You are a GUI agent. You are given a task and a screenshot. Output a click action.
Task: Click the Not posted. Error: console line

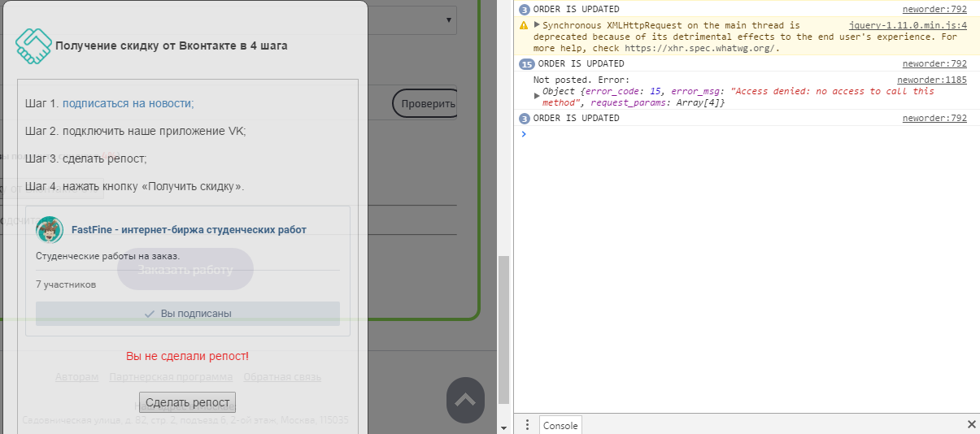click(x=581, y=80)
